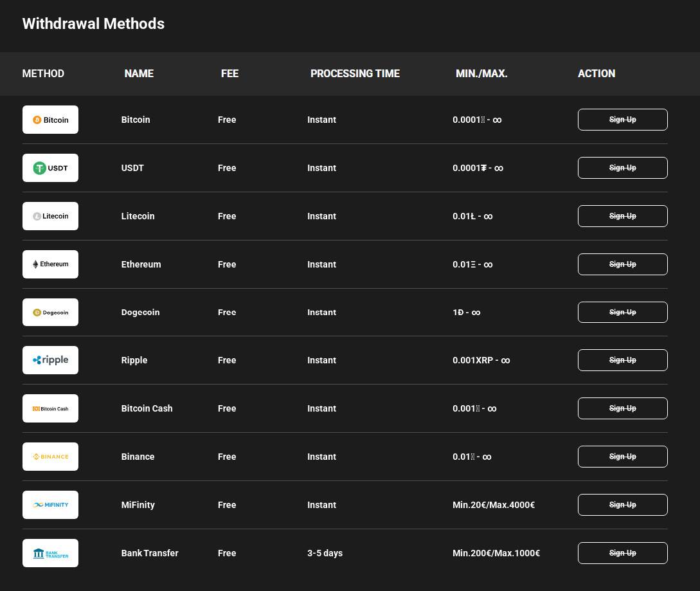Viewport: 700px width, 591px height.
Task: Click the ACTION column header
Action: click(x=597, y=74)
